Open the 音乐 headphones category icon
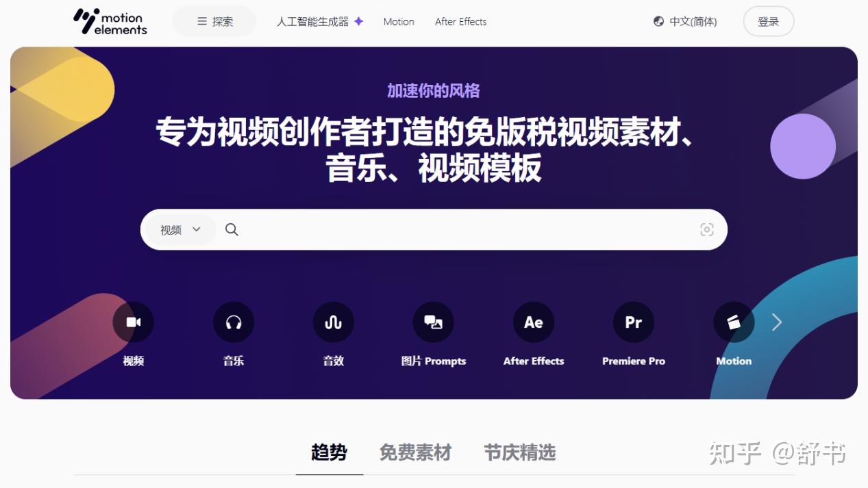 pyautogui.click(x=234, y=322)
